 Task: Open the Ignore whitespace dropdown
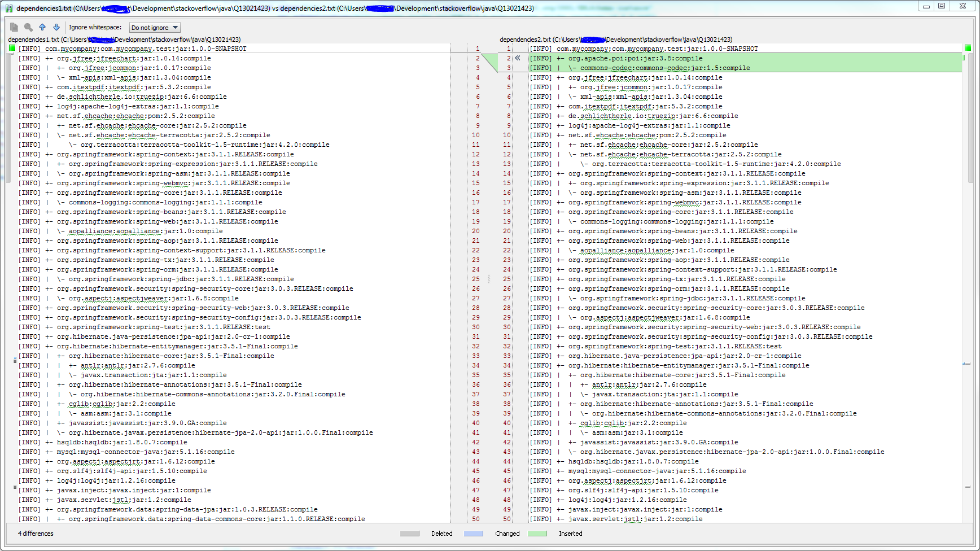[155, 28]
